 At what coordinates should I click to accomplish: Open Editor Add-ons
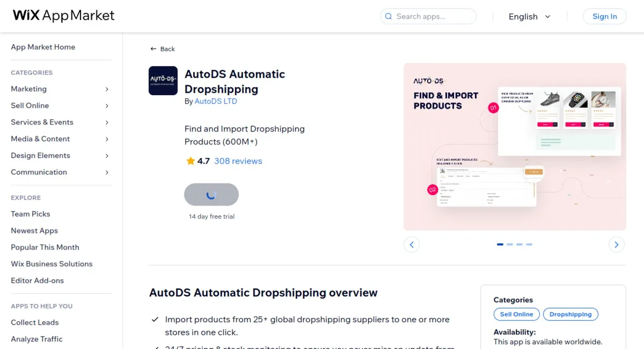37,280
